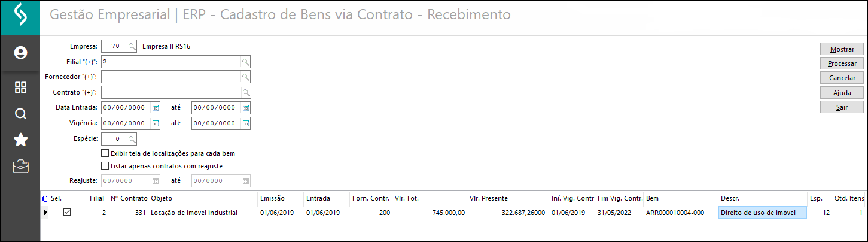Viewport: 868px width, 242px height.
Task: Open favorites star icon in sidebar
Action: tap(20, 140)
